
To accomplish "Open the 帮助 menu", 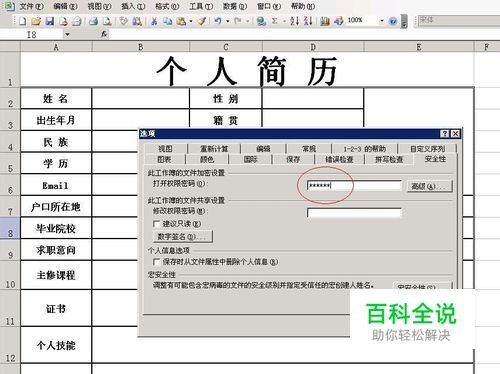I will (303, 6).
